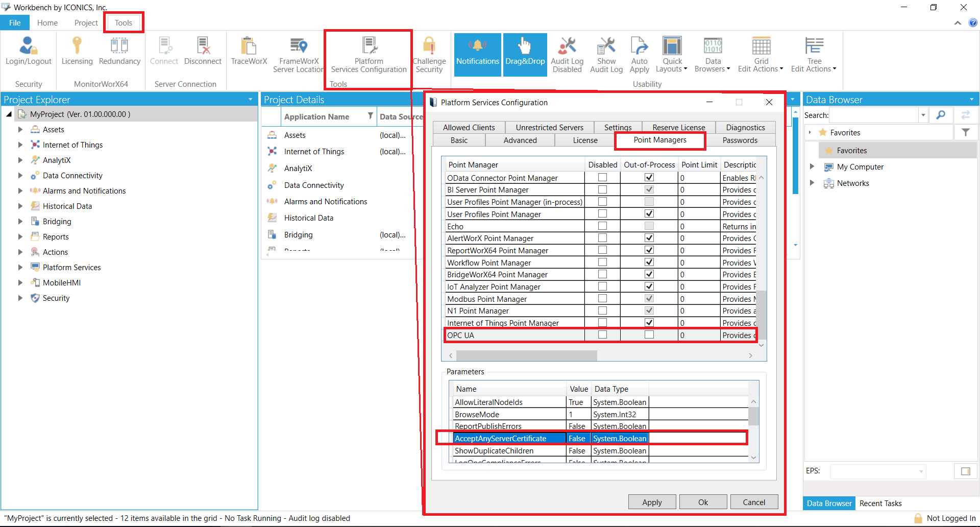Expand Historical Data tree node
The height and width of the screenshot is (527, 980).
(x=20, y=206)
